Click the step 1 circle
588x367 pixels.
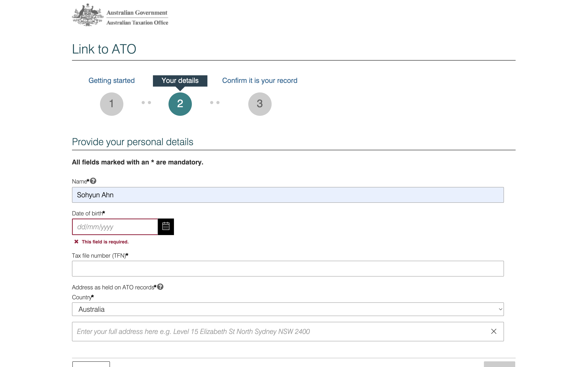[x=112, y=104]
